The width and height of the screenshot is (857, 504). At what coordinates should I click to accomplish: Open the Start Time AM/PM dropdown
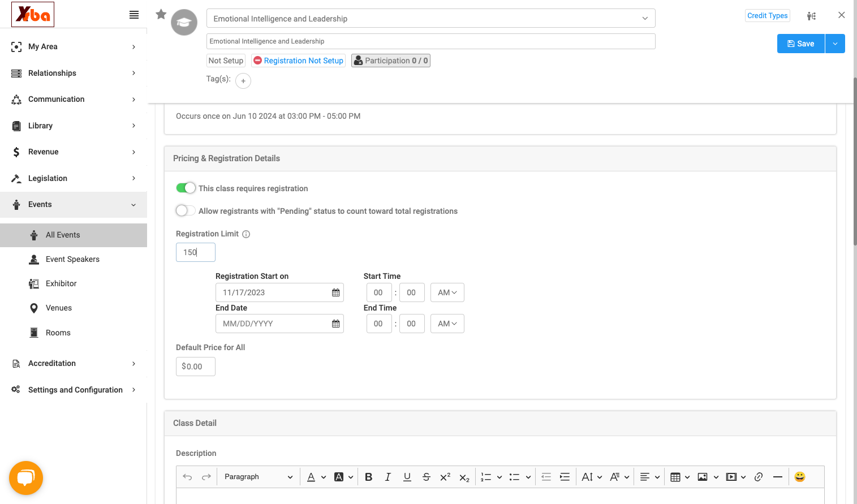[447, 292]
